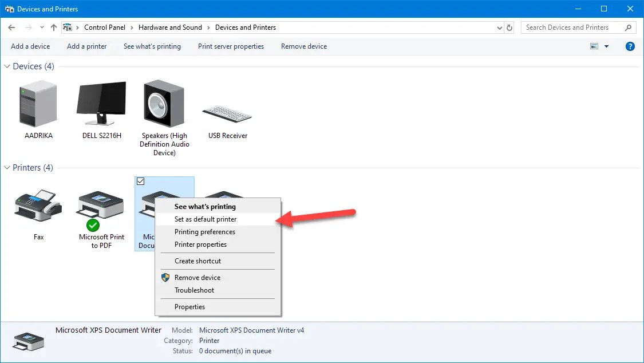Choose Set as default printer
Screen dimensions: 644x363
click(x=206, y=219)
